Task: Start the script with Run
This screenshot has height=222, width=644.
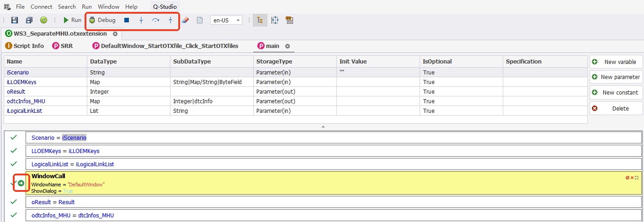Action: point(72,20)
